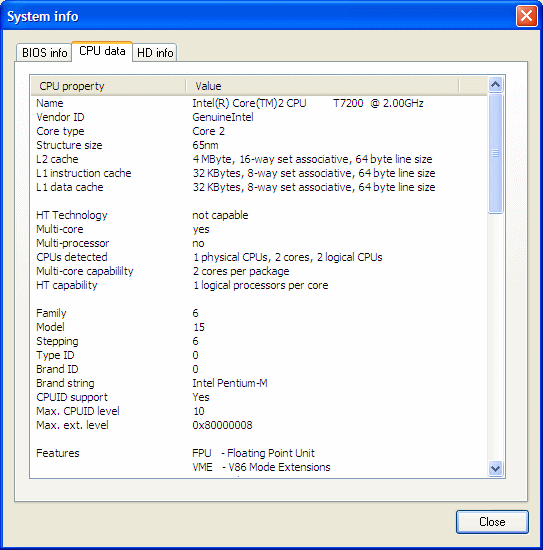Viewport: 543px width, 550px height.
Task: Select the HT capability row
Action: [x=259, y=285]
